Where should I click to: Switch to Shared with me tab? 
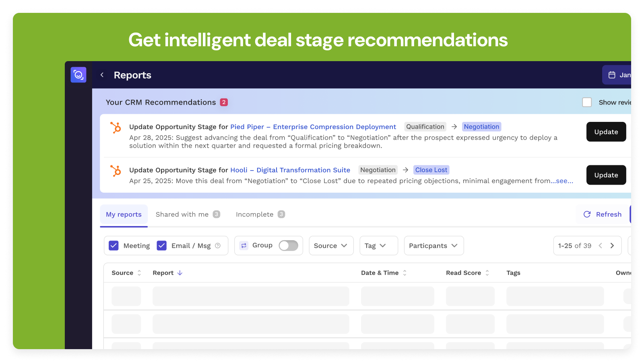187,214
